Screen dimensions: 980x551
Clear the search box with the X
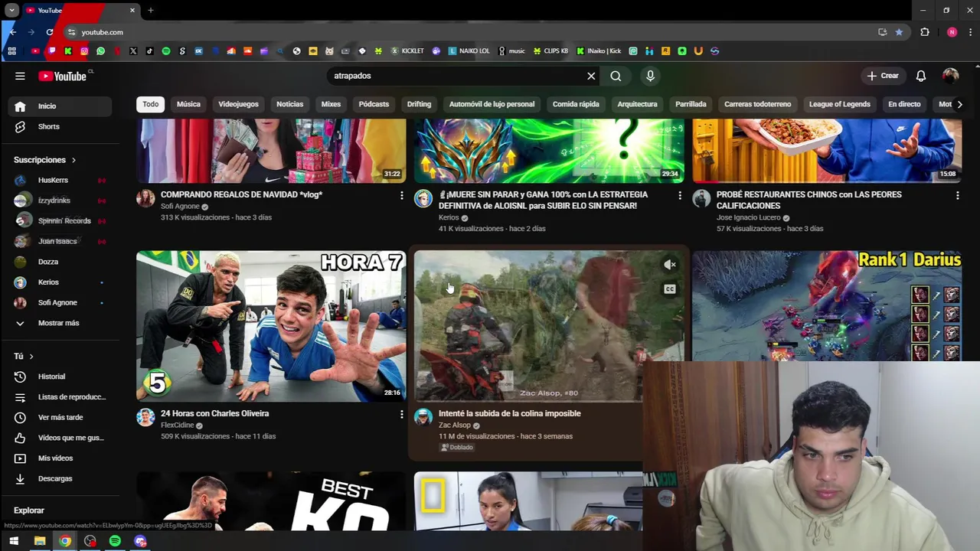pos(591,76)
